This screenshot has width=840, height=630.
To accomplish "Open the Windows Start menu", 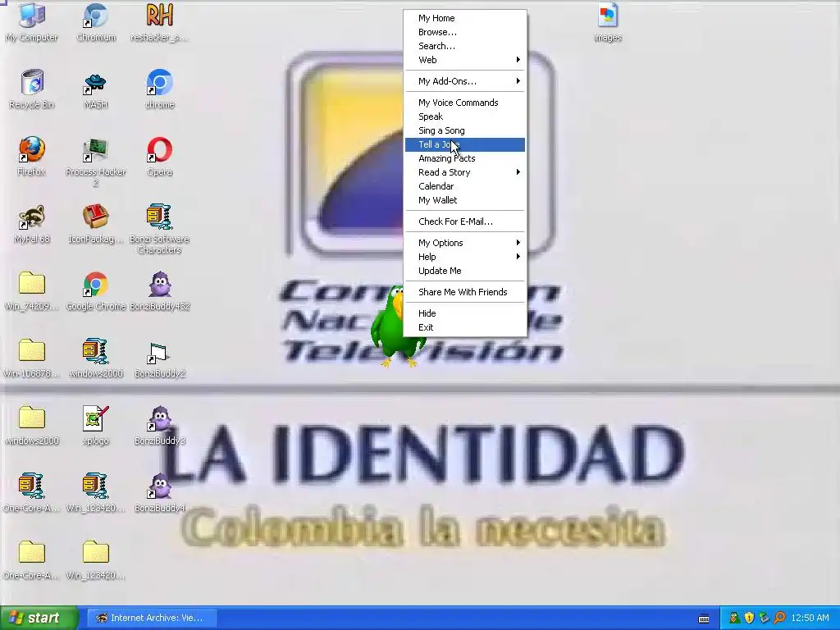I will 39,619.
